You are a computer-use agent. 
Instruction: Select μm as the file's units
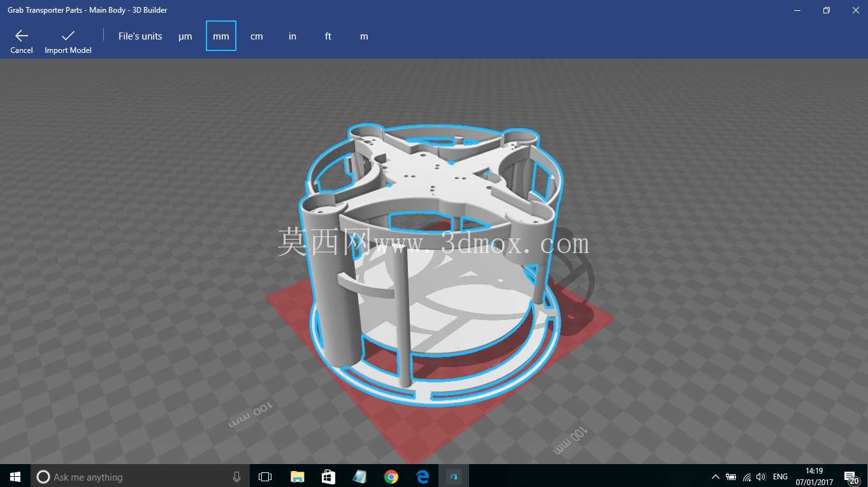point(185,36)
